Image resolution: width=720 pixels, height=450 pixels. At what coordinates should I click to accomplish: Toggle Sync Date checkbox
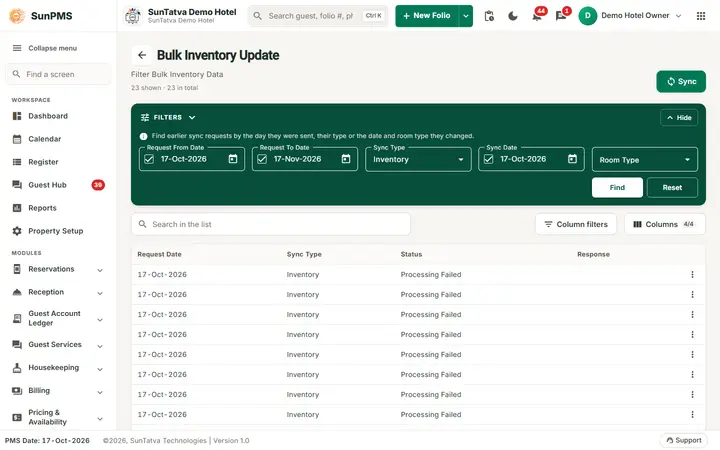(488, 159)
